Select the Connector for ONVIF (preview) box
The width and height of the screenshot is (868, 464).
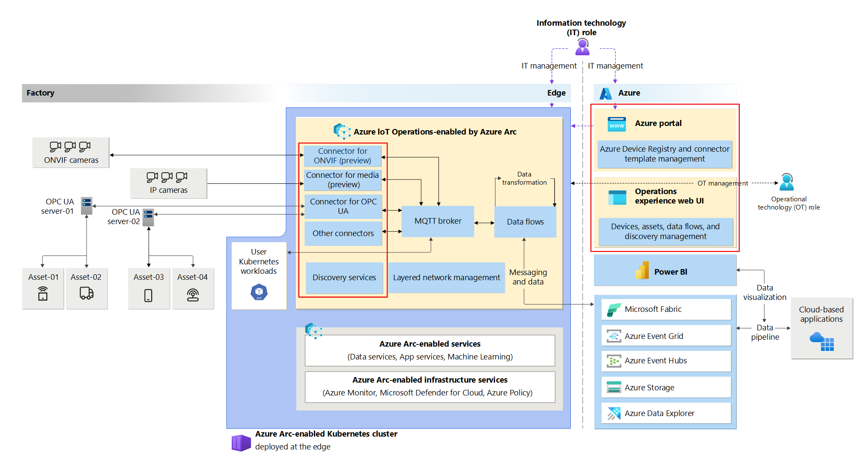click(342, 156)
